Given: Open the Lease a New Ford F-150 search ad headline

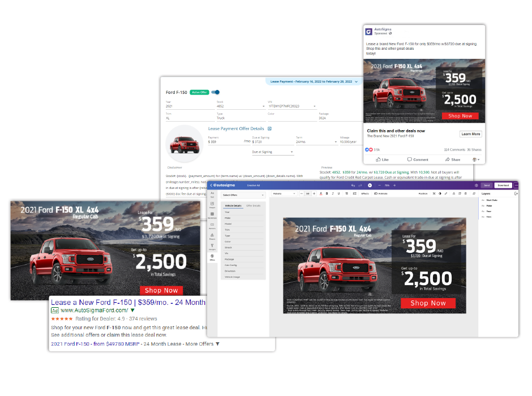Looking at the screenshot, I should (x=128, y=303).
